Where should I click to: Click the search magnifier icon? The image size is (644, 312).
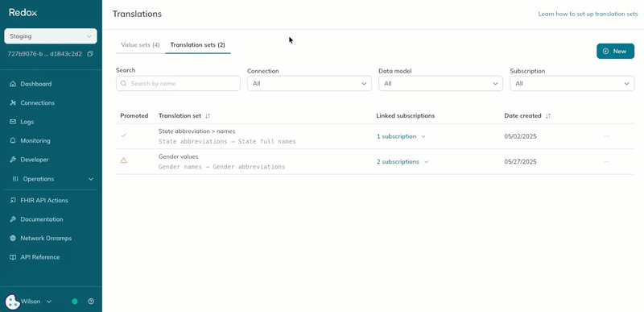pos(124,84)
